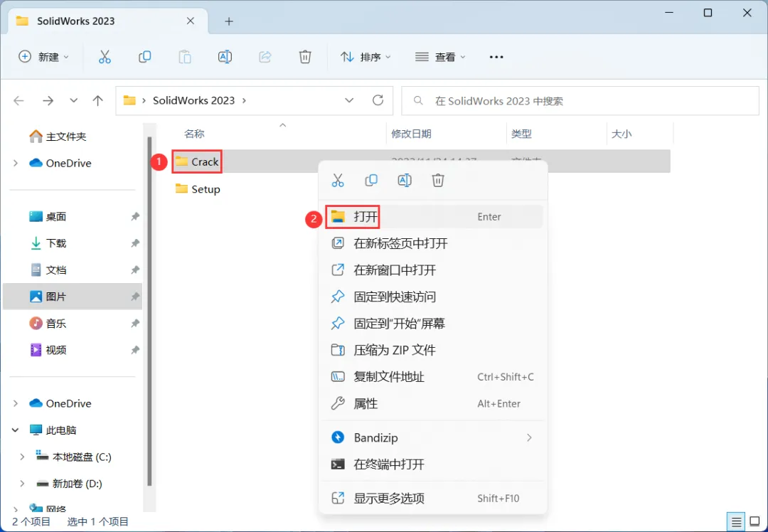Sort by the 名称 column header
The height and width of the screenshot is (532, 768).
[194, 134]
